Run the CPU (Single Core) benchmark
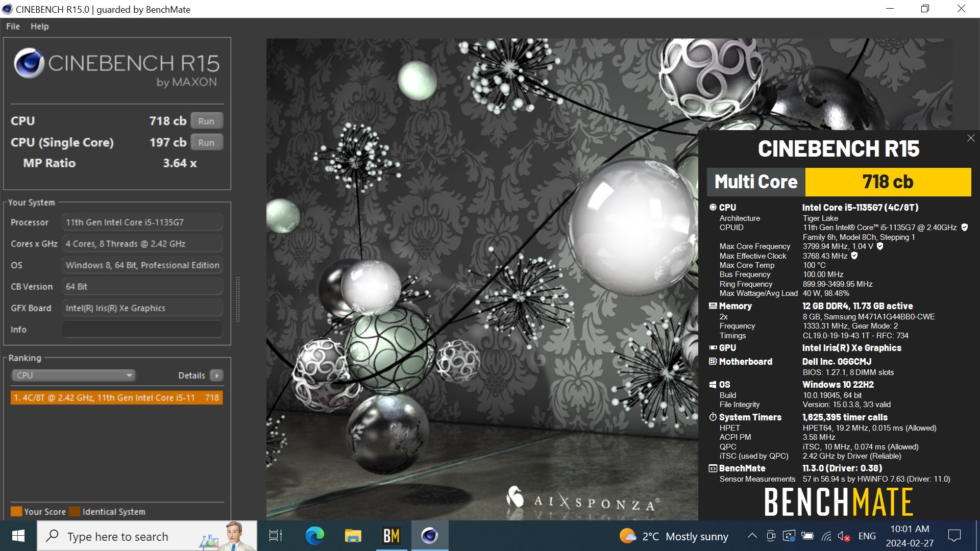This screenshot has height=551, width=980. (x=206, y=142)
